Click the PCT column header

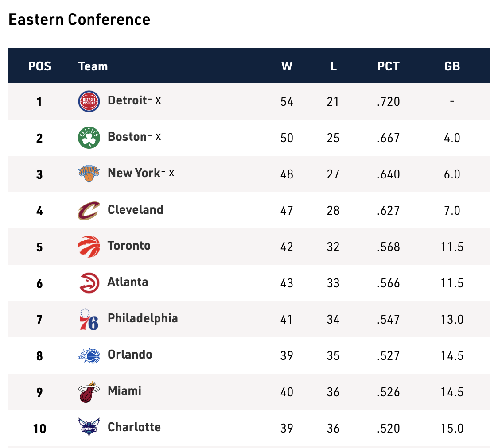[389, 66]
